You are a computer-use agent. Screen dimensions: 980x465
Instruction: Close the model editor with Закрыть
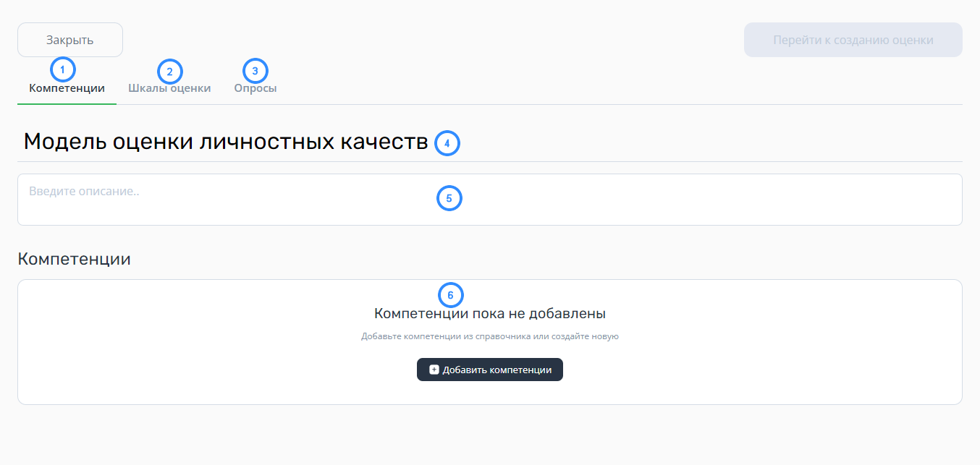70,40
